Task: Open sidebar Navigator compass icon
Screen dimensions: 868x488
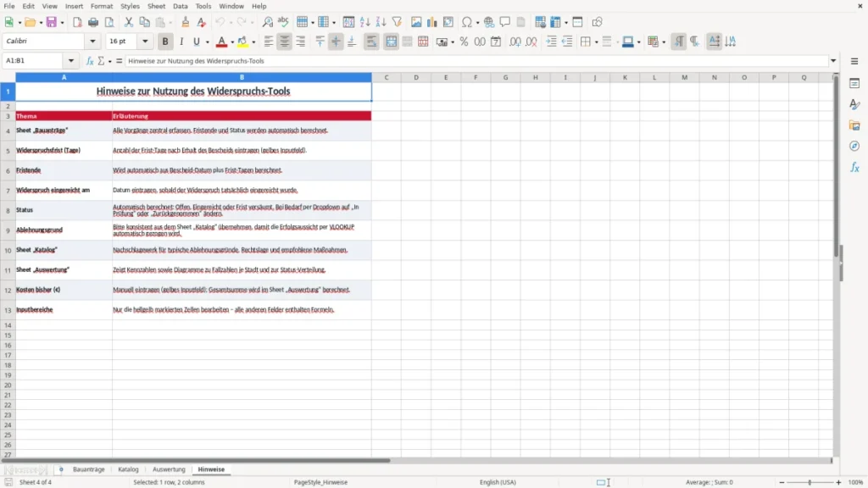Action: pos(854,146)
